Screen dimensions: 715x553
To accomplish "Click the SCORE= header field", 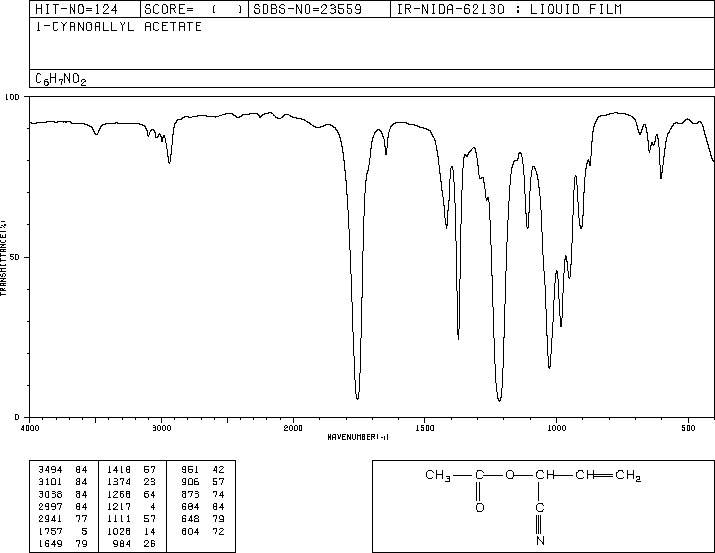I will point(193,9).
